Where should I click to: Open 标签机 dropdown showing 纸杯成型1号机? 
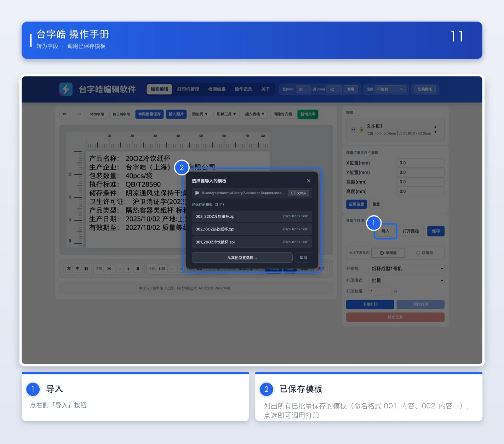(x=406, y=269)
